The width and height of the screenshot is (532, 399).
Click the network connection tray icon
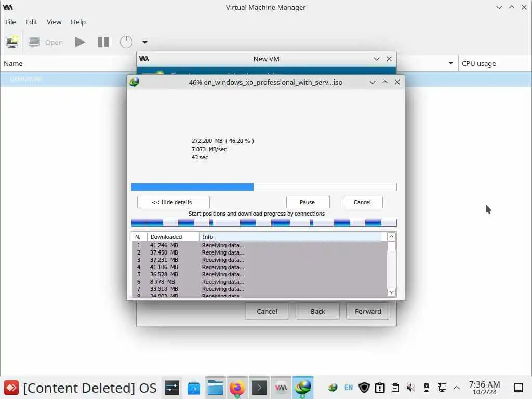coord(442,388)
